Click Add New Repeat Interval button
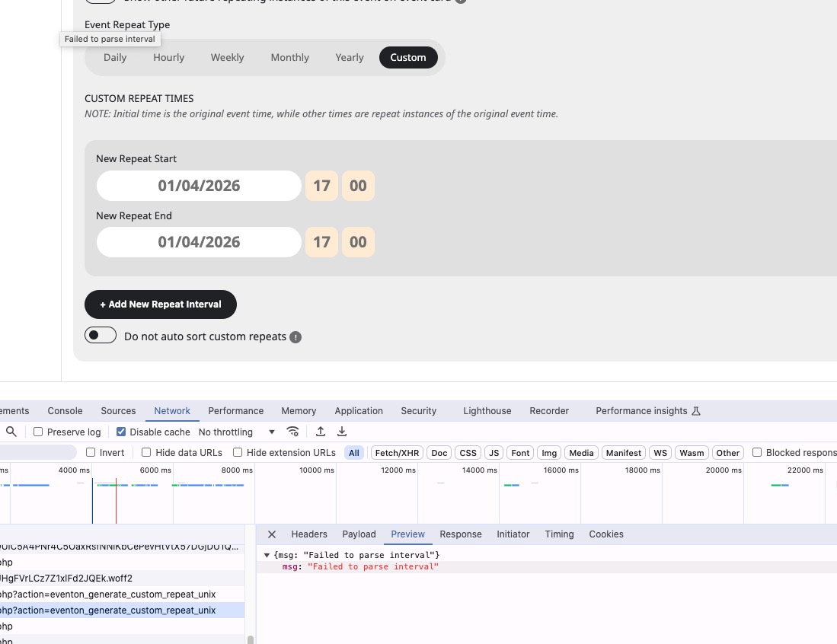The image size is (837, 644). coord(161,304)
